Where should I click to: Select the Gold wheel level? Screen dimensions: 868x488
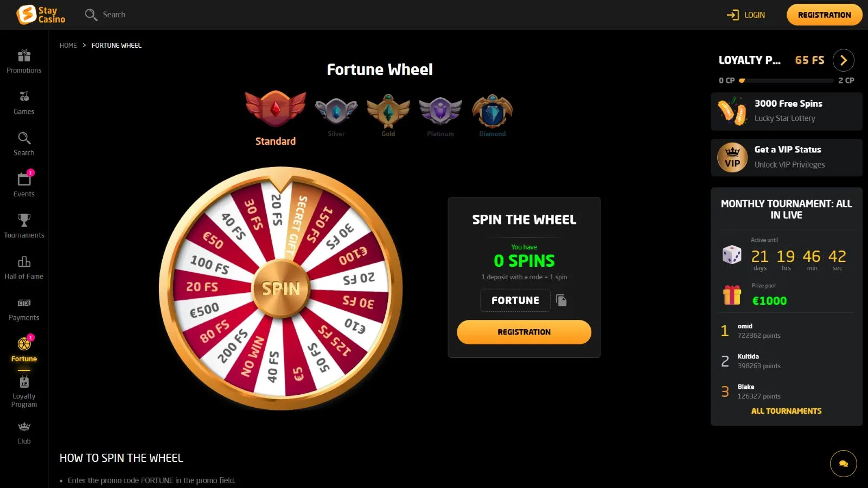[x=388, y=116]
